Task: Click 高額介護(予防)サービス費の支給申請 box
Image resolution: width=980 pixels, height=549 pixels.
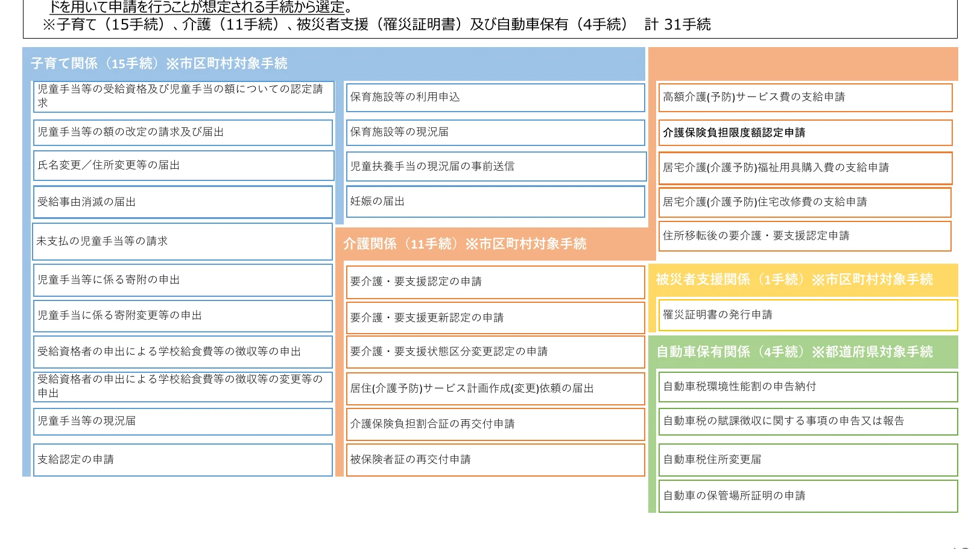Action: [x=805, y=97]
